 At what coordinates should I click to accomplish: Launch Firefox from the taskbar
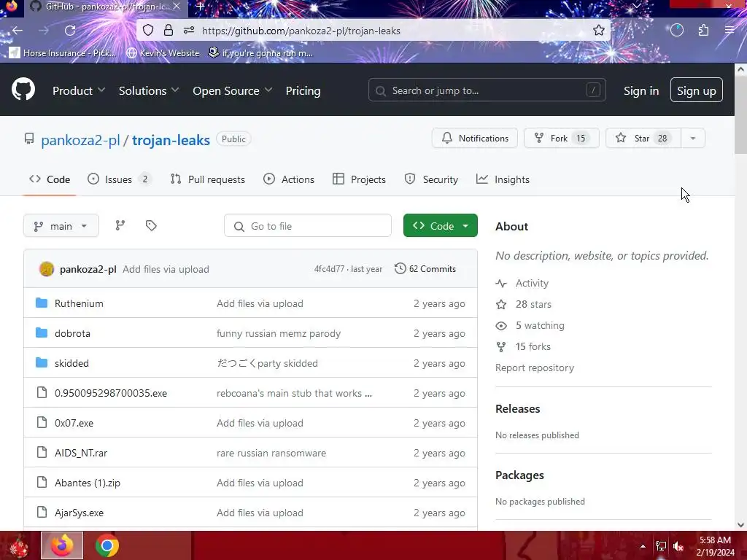pos(62,545)
